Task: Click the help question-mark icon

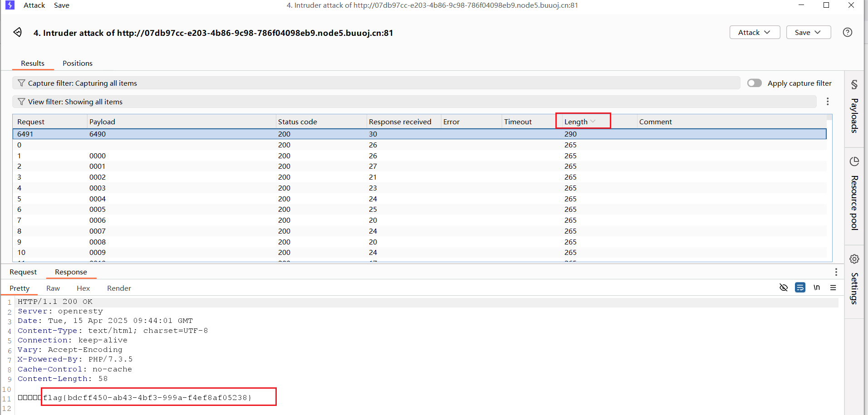Action: (x=848, y=32)
